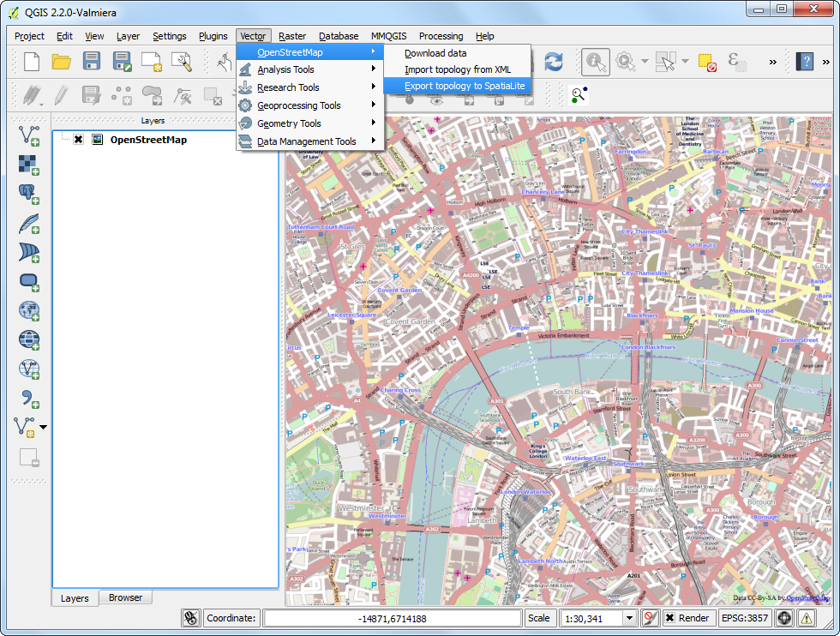Click the Add Delimited Text Layer comma icon
This screenshot has height=636, width=840.
(x=29, y=398)
